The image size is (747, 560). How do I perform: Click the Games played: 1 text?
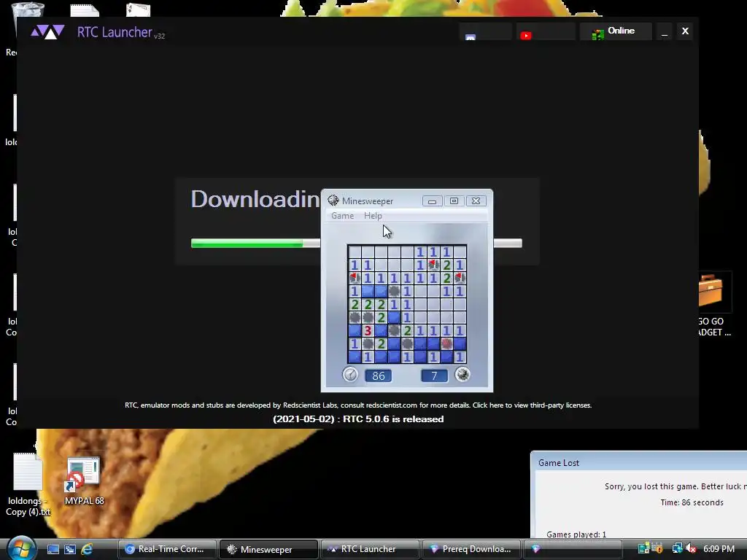(576, 534)
